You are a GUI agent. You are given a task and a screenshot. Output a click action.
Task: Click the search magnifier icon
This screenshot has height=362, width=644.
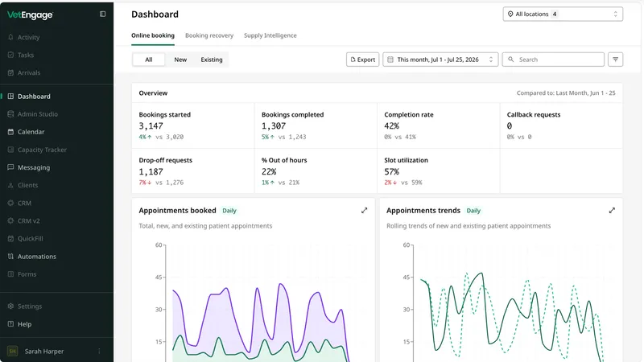coord(511,60)
